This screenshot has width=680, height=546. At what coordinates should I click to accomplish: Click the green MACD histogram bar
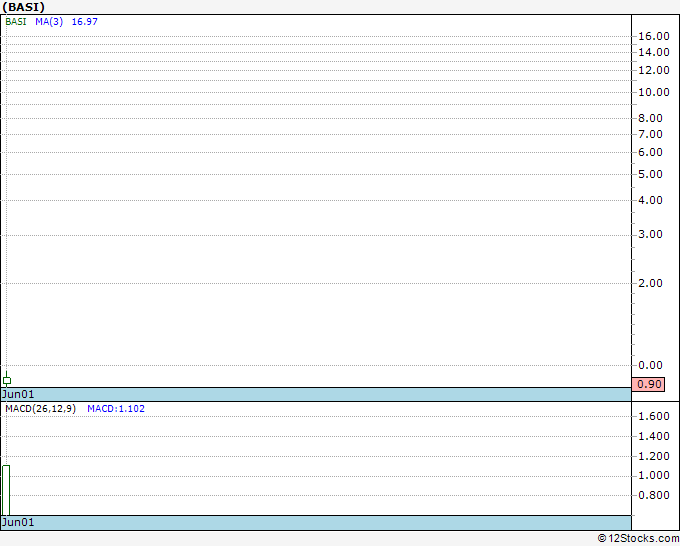click(6, 490)
